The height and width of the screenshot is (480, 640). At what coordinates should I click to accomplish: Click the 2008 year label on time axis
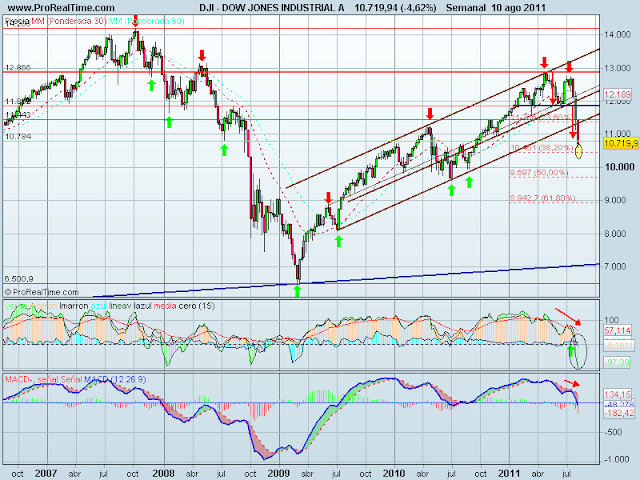pos(163,473)
